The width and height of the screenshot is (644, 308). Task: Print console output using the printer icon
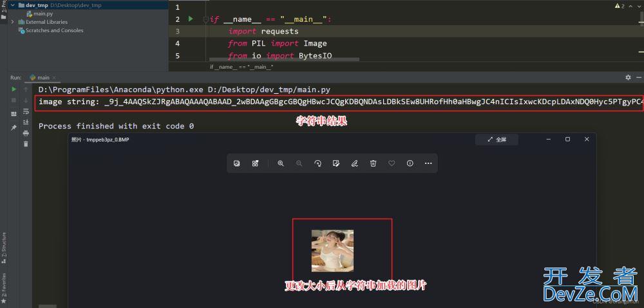tap(26, 133)
